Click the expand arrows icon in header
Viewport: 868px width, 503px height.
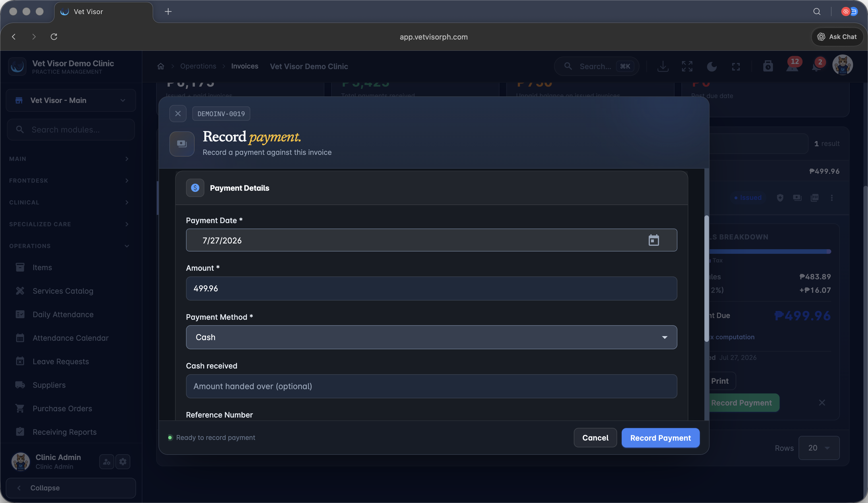(687, 67)
